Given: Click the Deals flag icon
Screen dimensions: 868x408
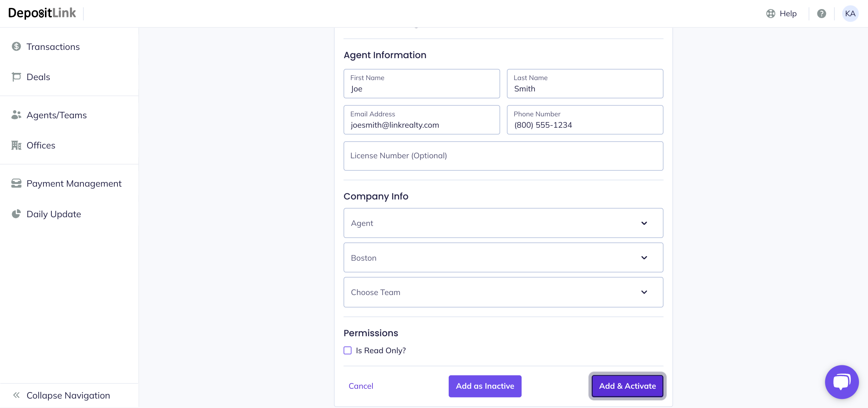Looking at the screenshot, I should pyautogui.click(x=16, y=77).
